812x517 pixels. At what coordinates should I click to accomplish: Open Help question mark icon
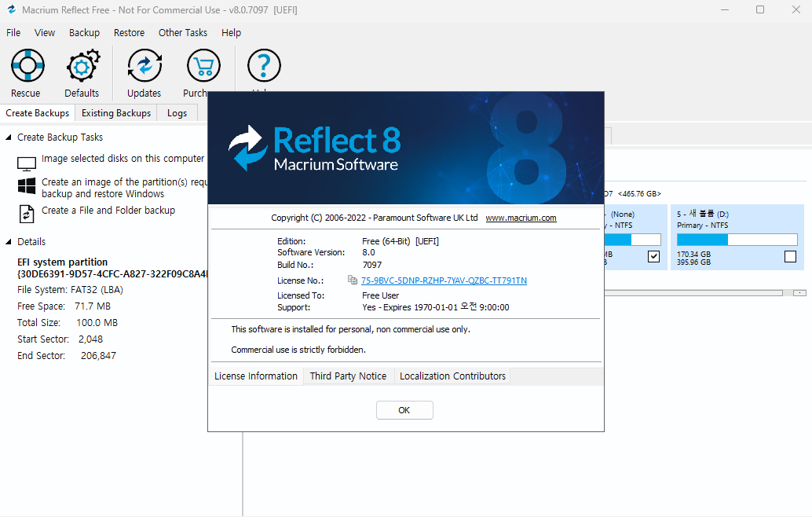(x=264, y=66)
